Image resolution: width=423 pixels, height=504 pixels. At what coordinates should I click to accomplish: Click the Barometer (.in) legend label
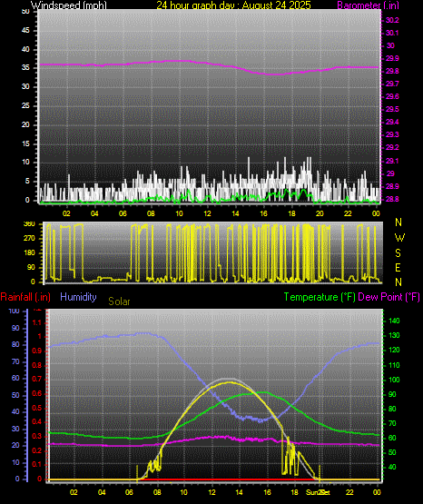tap(368, 5)
